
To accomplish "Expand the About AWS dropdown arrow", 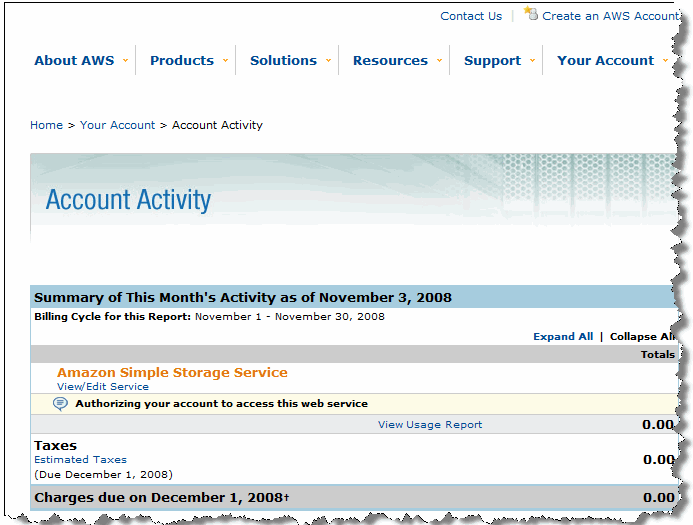I will click(x=126, y=60).
